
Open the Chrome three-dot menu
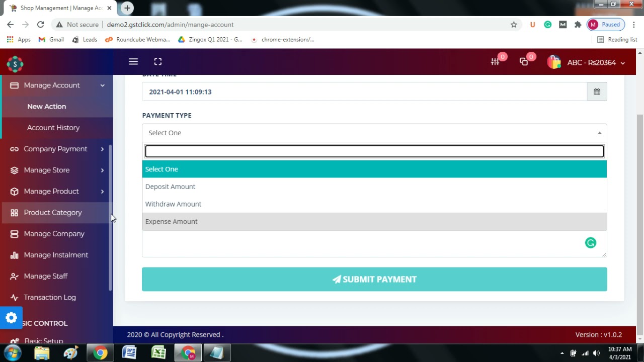pyautogui.click(x=634, y=25)
